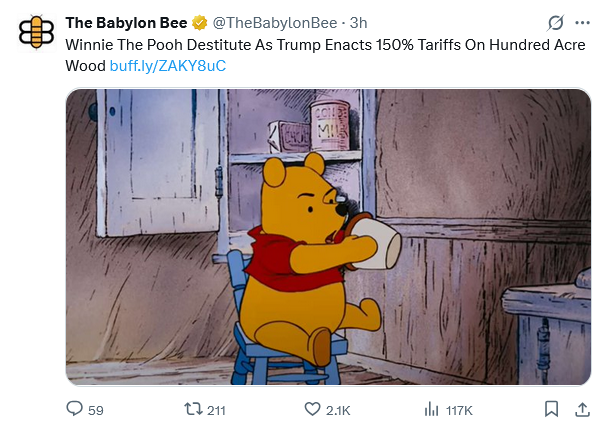Click the gold verified badge
609x431 pixels.
199,23
